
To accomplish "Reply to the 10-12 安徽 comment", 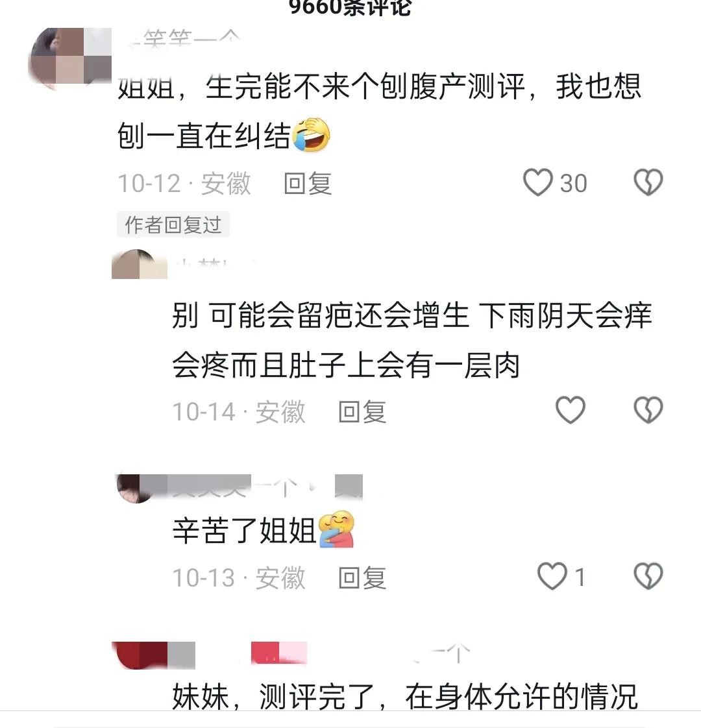I will pos(308,183).
